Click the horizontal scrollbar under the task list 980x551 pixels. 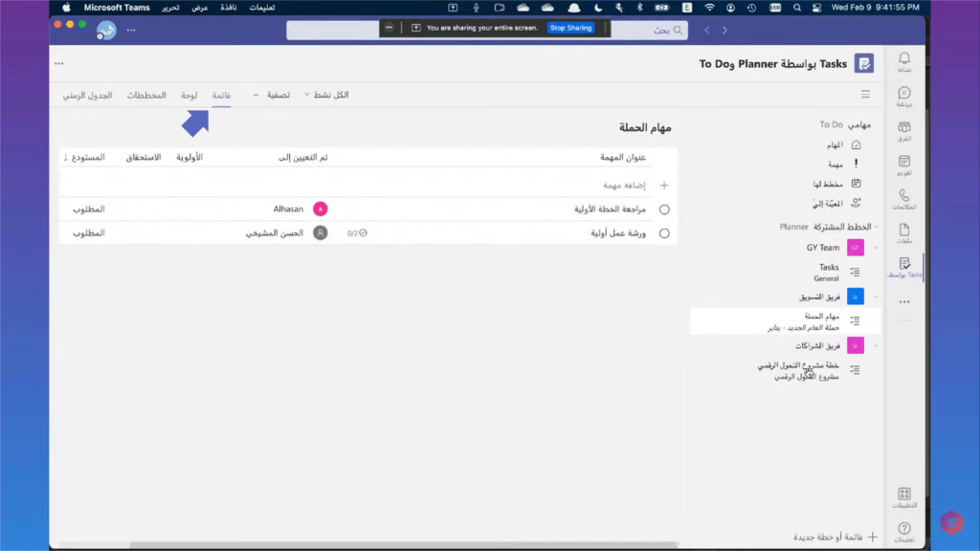click(x=404, y=545)
